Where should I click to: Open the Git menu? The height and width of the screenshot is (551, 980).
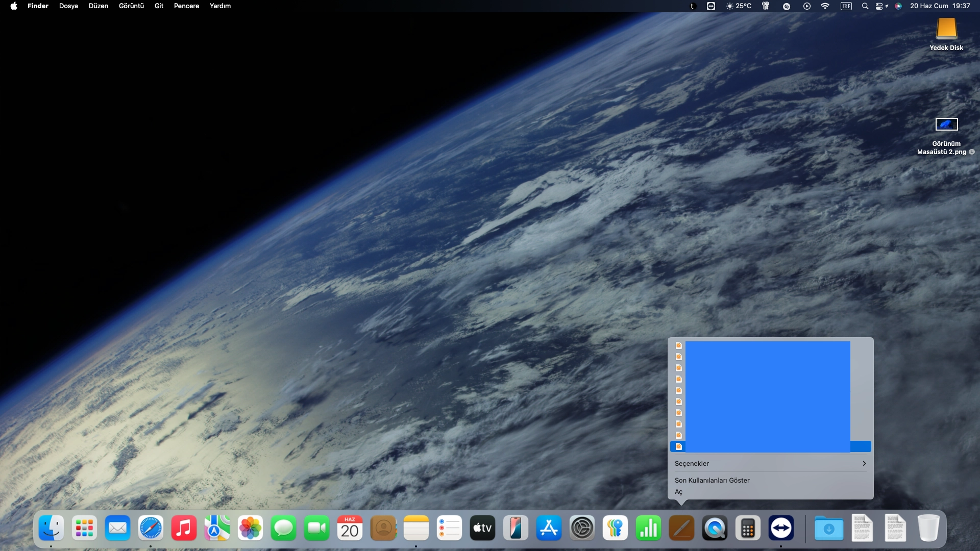point(159,6)
